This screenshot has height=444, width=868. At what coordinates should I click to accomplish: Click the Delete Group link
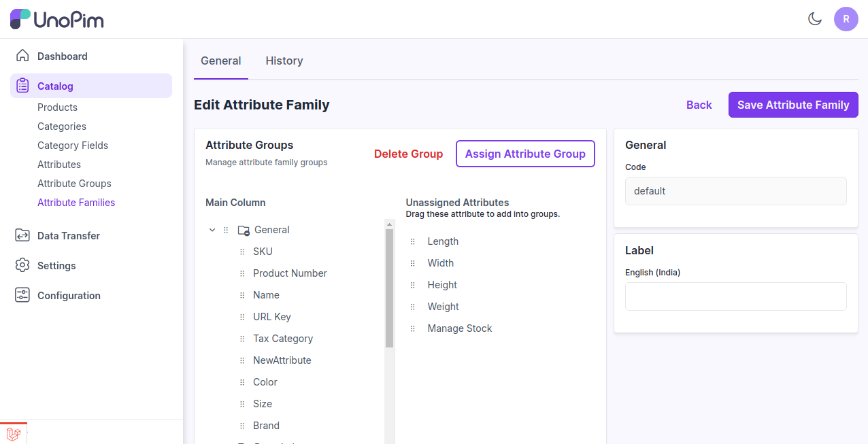tap(408, 154)
